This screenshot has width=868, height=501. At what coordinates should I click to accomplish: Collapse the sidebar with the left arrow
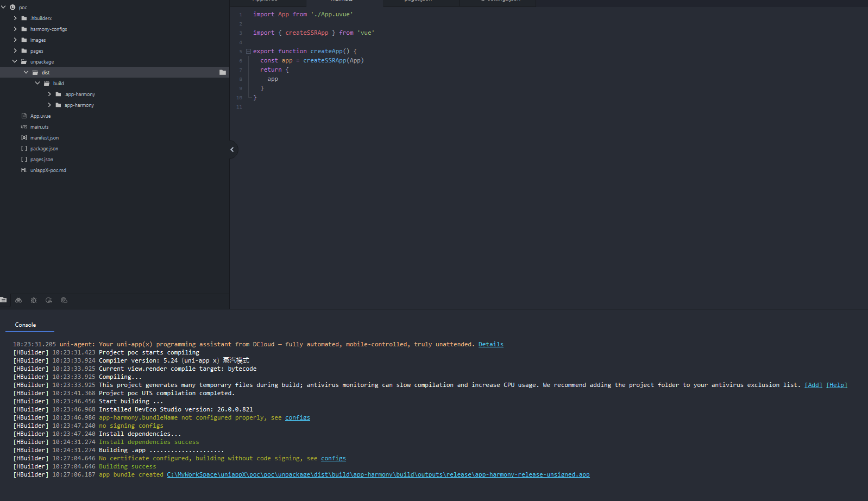point(232,150)
